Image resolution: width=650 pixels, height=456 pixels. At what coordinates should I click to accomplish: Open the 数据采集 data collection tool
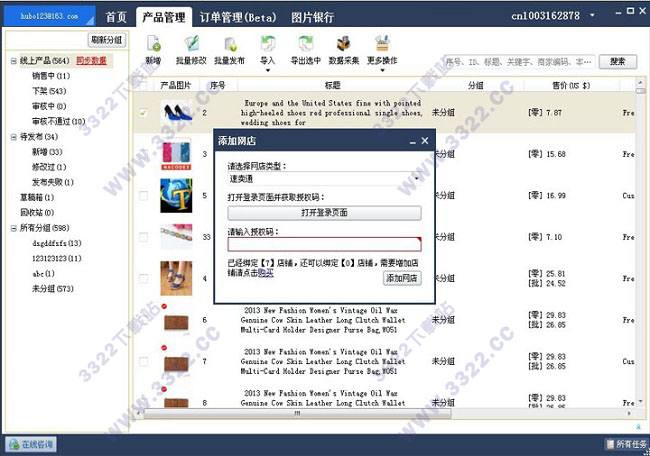pos(344,44)
